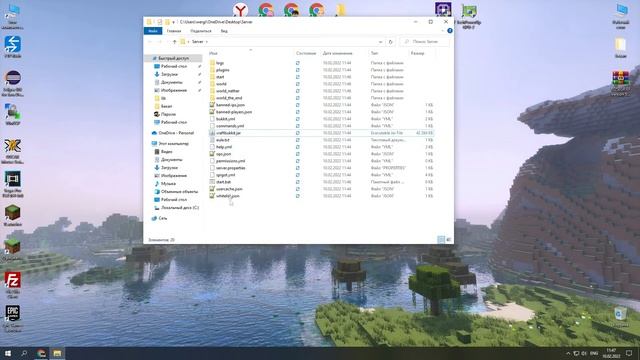Viewport: 640px width, 360px height.
Task: Open the Вид ribbon tab
Action: (224, 31)
